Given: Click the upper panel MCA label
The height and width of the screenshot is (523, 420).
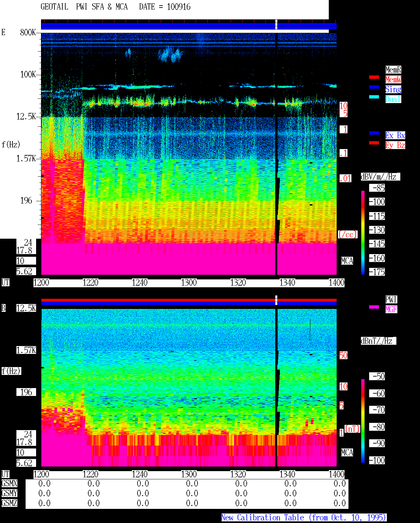Looking at the screenshot, I should 347,261.
